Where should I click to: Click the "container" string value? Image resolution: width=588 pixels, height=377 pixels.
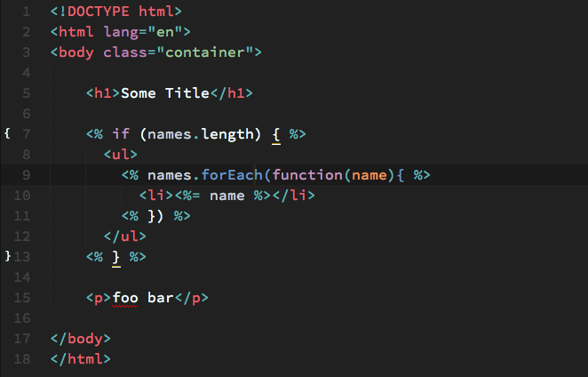pos(205,52)
